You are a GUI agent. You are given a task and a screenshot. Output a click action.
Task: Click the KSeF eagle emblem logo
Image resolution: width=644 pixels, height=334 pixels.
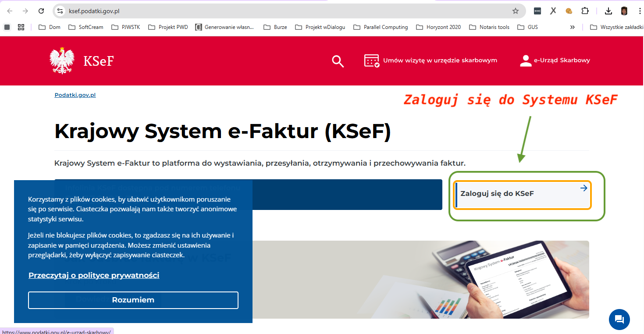click(62, 60)
